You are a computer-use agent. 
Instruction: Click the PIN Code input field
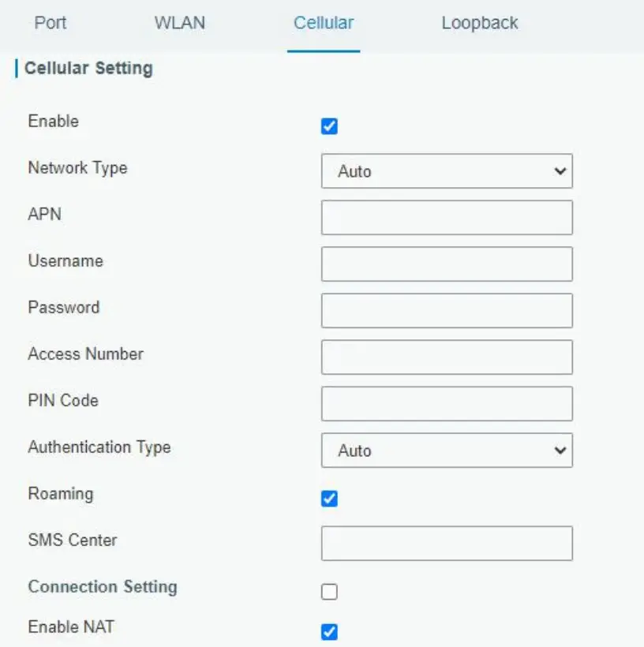pos(446,403)
